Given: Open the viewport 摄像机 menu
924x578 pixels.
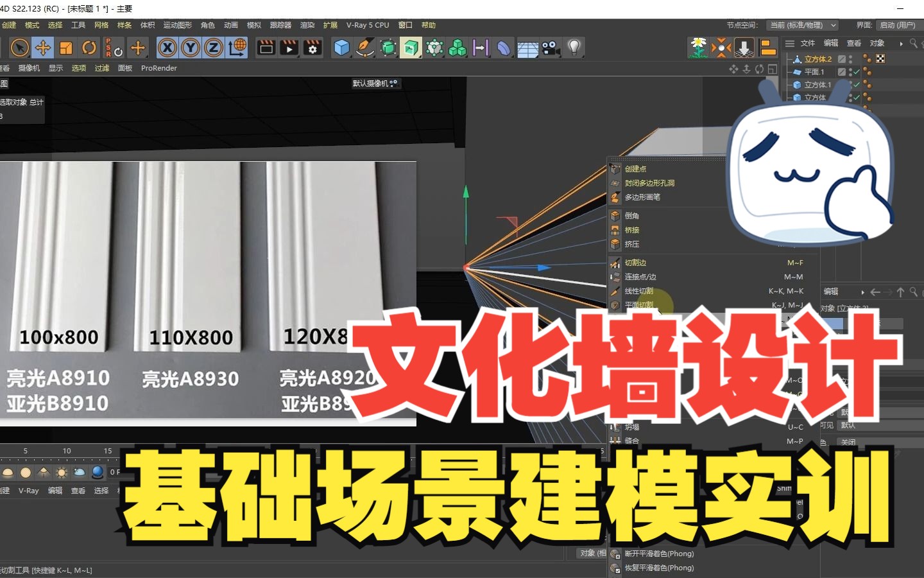Looking at the screenshot, I should 29,68.
